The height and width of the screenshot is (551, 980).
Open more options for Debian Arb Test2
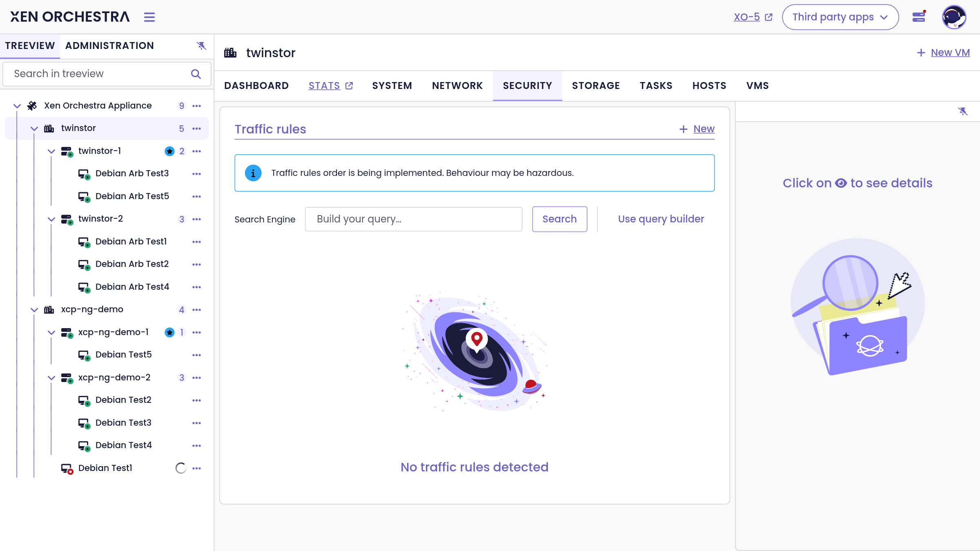pyautogui.click(x=197, y=264)
